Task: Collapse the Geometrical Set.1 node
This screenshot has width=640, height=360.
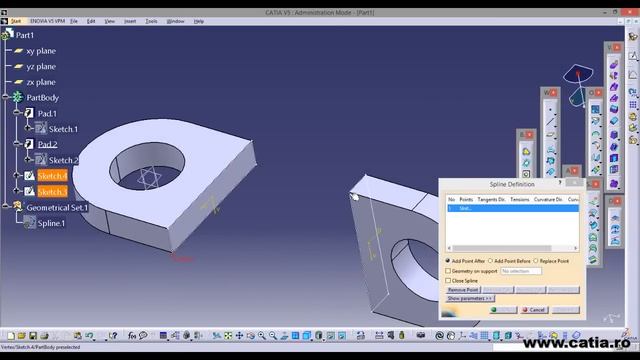Action: [5, 206]
